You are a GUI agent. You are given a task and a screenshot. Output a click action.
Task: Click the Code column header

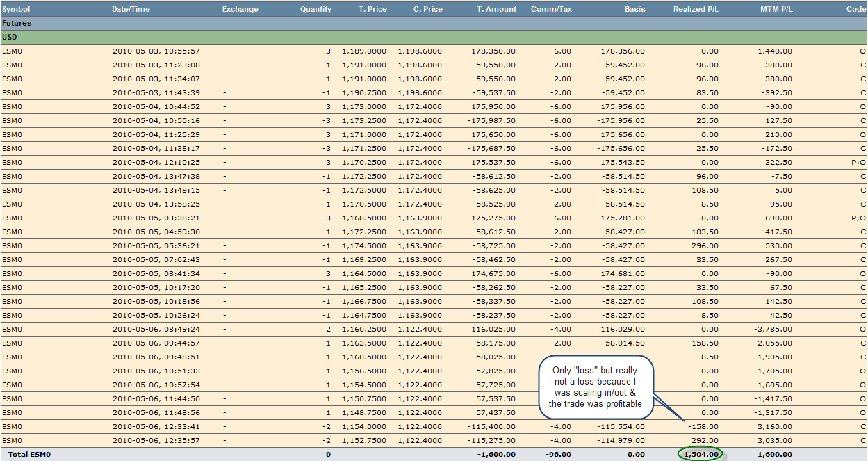(x=856, y=9)
